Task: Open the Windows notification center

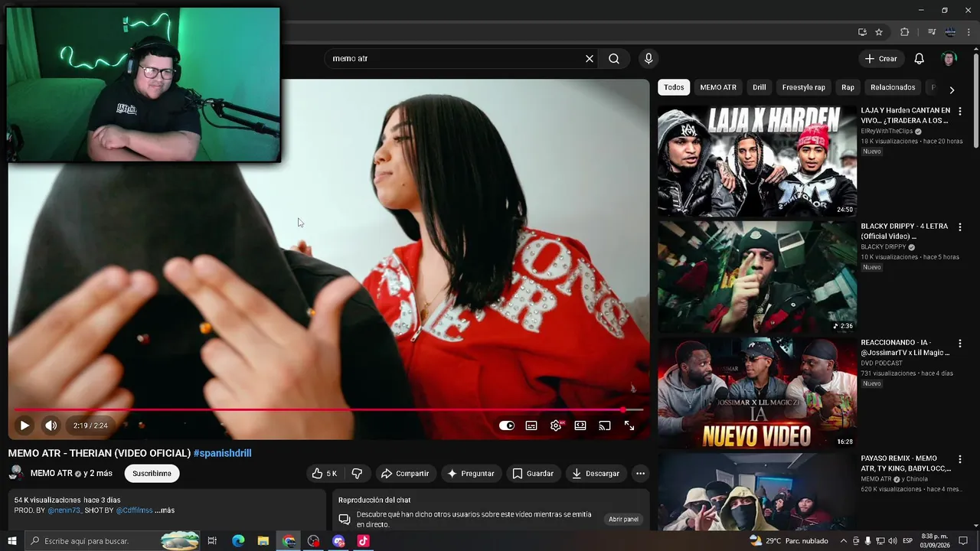Action: click(x=963, y=541)
